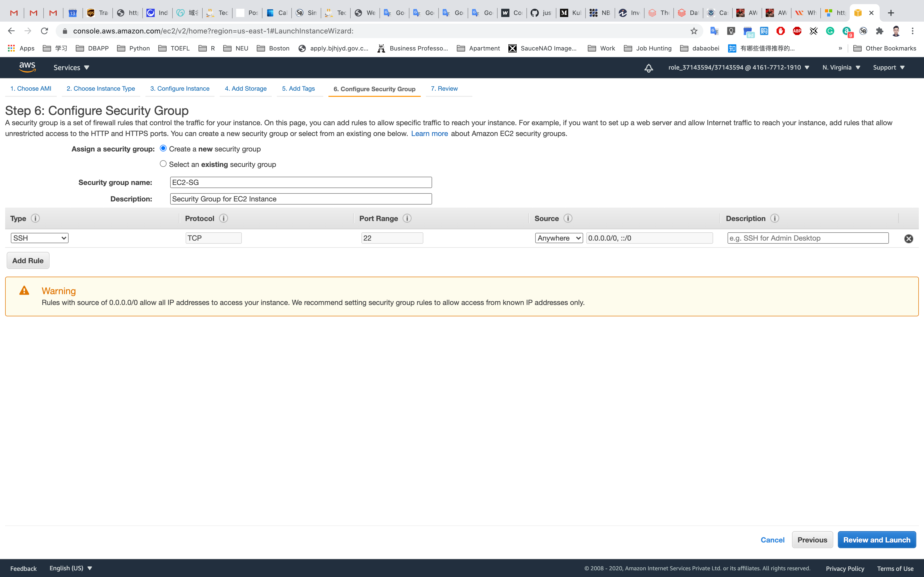
Task: Click the Security group name field
Action: 301,182
